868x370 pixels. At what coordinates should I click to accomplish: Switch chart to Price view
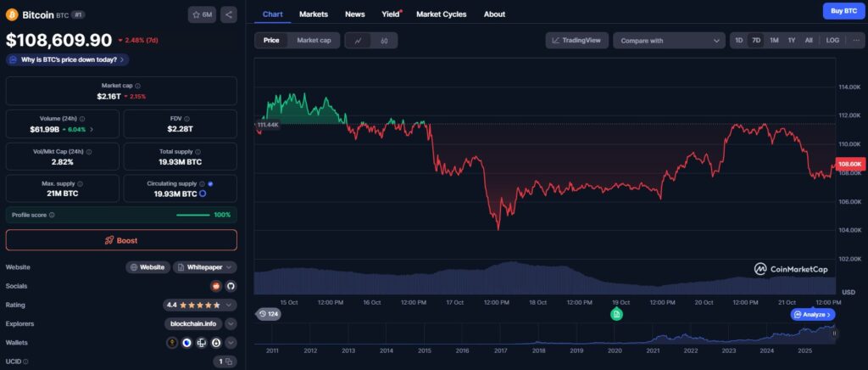pyautogui.click(x=271, y=41)
